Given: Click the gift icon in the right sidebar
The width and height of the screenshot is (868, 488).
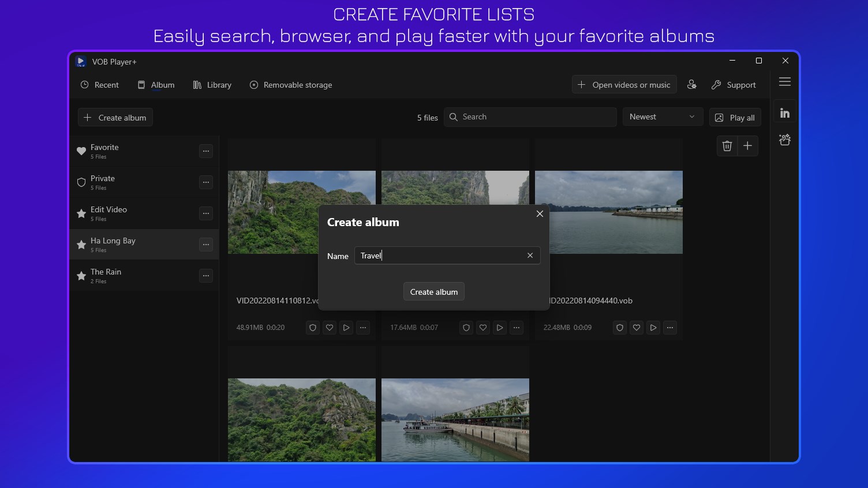Looking at the screenshot, I should (785, 140).
